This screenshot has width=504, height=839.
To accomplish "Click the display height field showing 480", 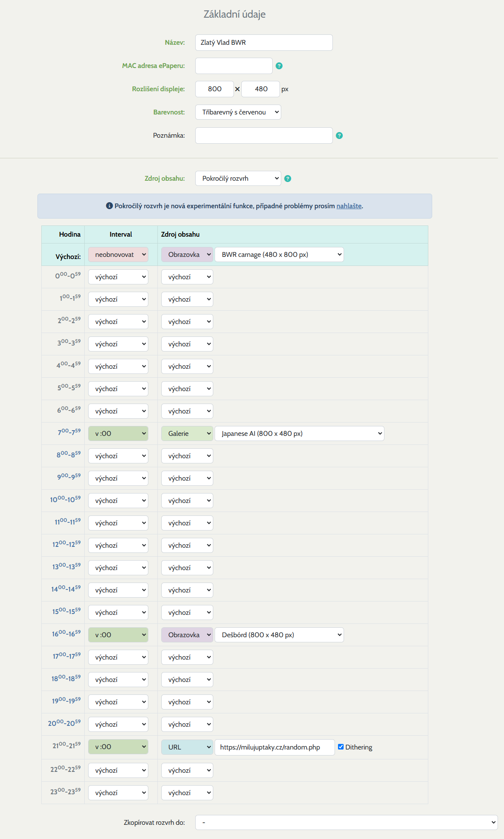I will (261, 89).
